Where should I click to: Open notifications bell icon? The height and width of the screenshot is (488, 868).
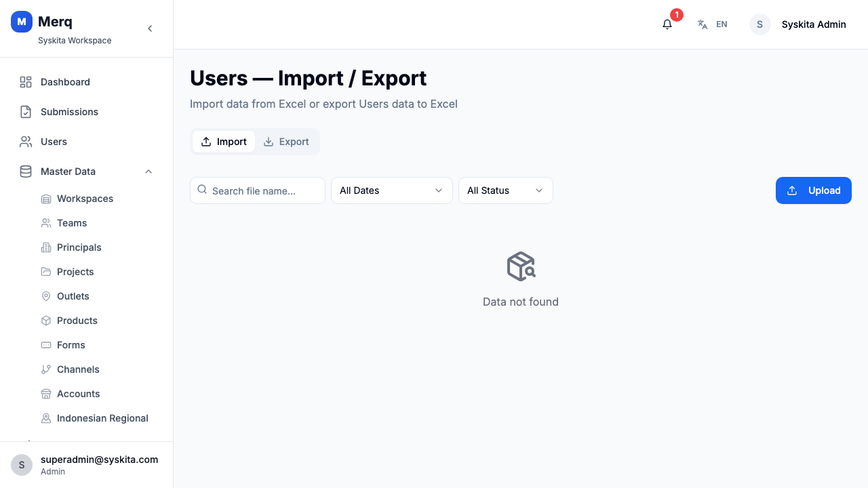coord(667,24)
